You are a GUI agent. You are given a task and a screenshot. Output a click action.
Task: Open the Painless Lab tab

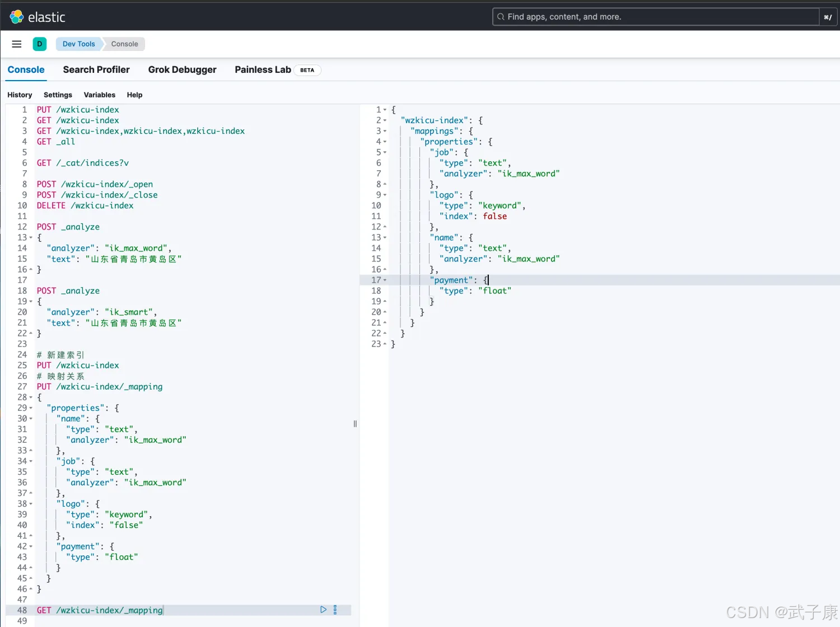coord(263,70)
